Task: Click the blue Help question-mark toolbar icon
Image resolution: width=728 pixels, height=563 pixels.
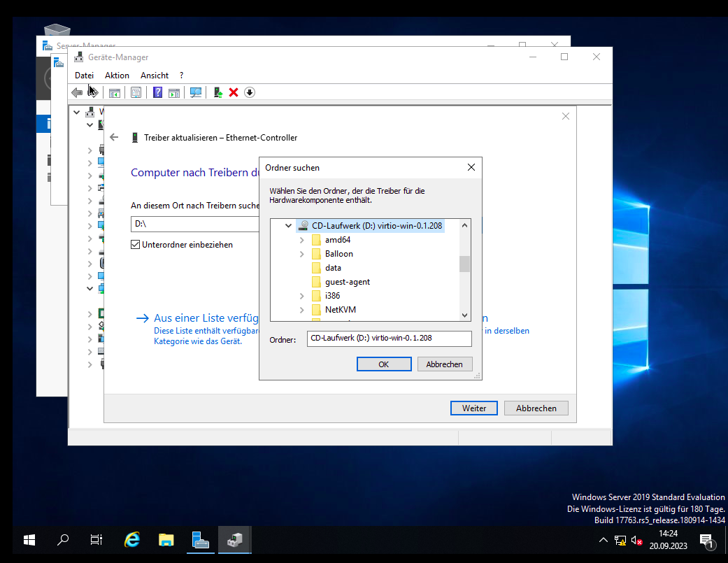Action: click(x=158, y=92)
